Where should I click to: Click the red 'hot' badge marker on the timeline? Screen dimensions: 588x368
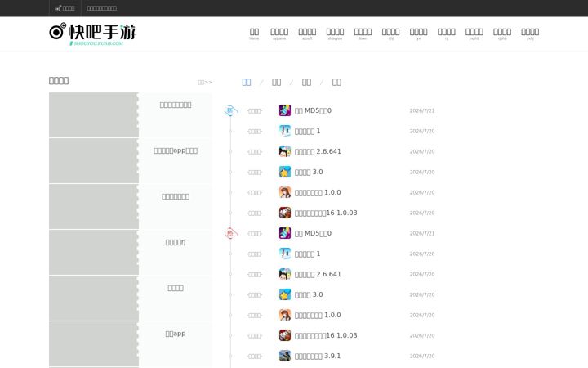tap(230, 233)
